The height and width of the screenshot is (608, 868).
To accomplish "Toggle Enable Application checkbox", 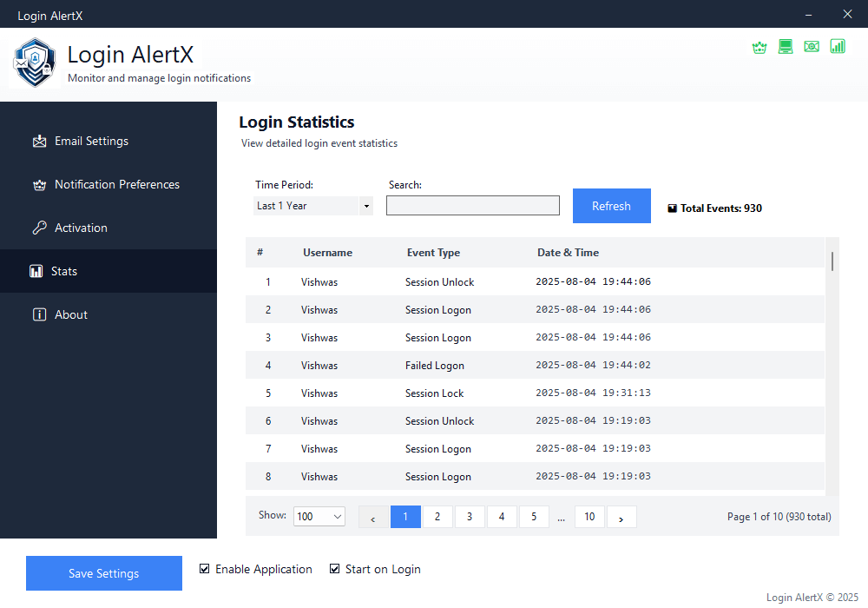I will (204, 569).
